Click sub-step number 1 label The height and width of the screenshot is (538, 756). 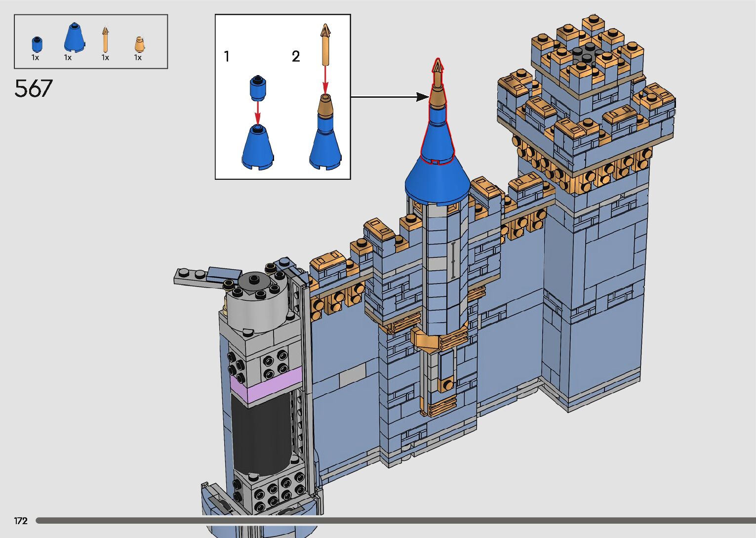point(227,56)
